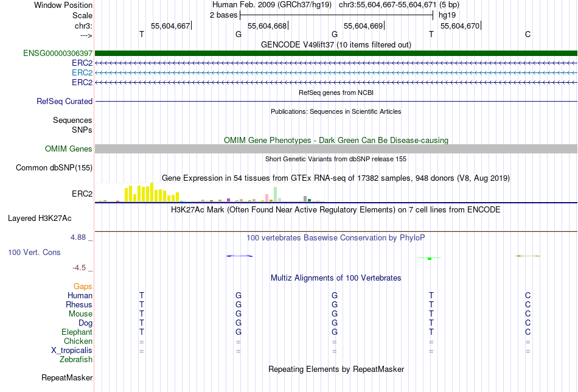Click the RepeatMasker track label

[x=67, y=377]
